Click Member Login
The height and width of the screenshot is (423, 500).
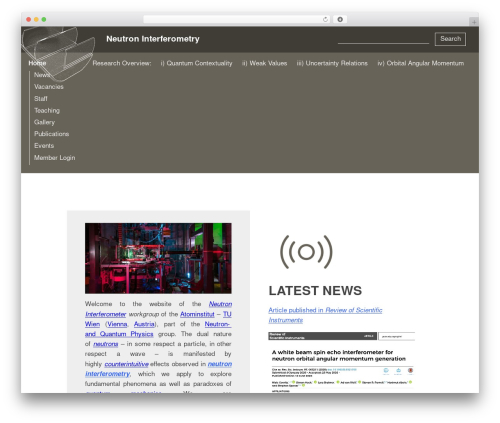(54, 158)
